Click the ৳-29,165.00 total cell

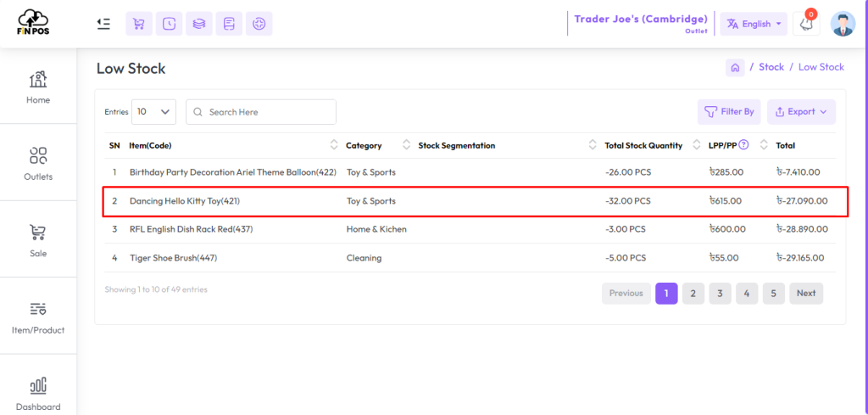[x=800, y=258]
